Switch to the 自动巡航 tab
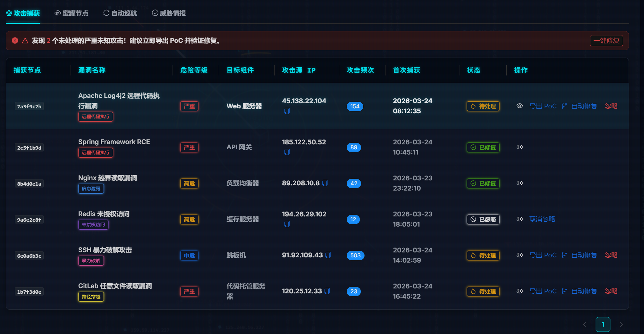Image resolution: width=644 pixels, height=334 pixels. pyautogui.click(x=120, y=13)
